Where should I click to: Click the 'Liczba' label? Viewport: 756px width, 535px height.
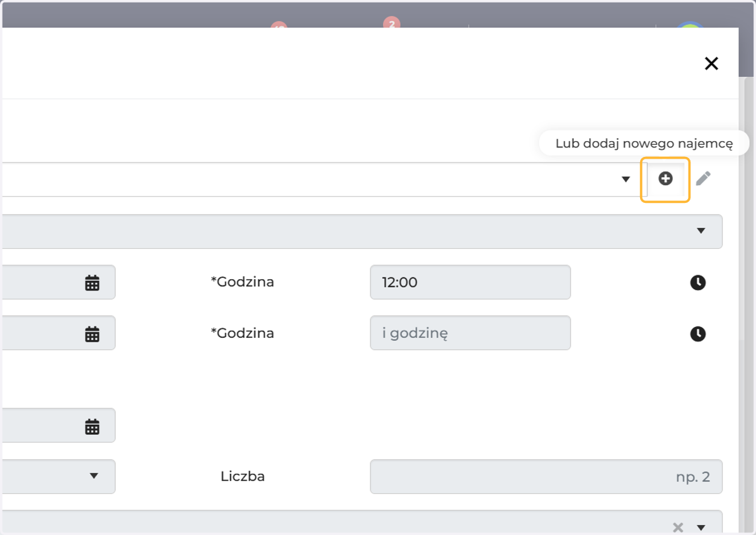[x=243, y=476]
